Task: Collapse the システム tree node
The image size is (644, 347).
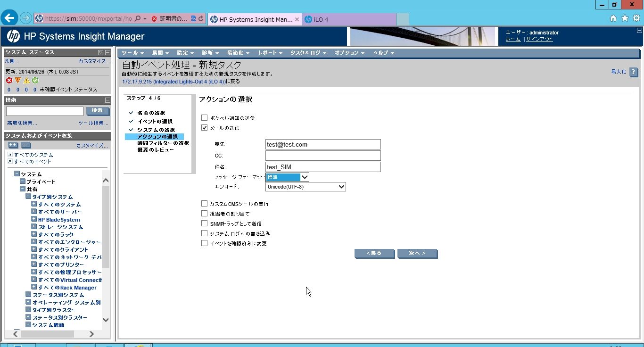Action: pyautogui.click(x=17, y=174)
